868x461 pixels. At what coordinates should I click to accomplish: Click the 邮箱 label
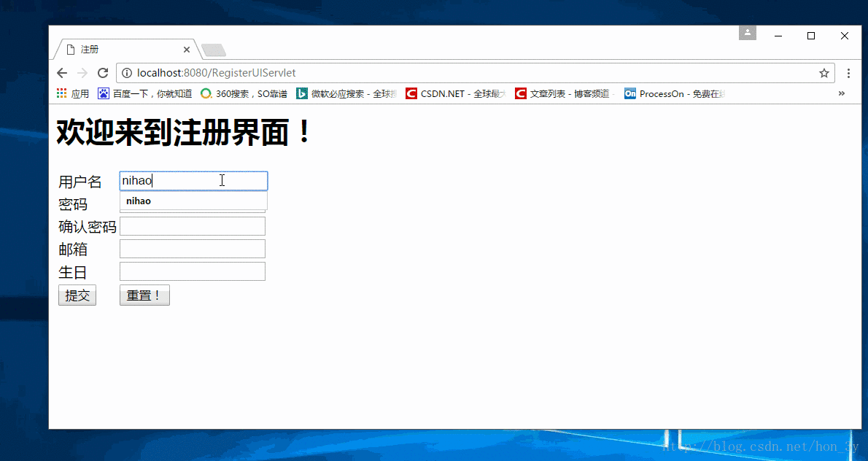(73, 249)
